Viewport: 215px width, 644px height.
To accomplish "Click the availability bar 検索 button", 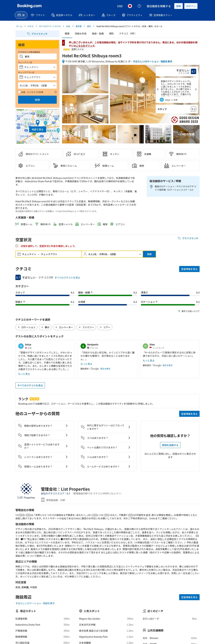I will [149, 254].
